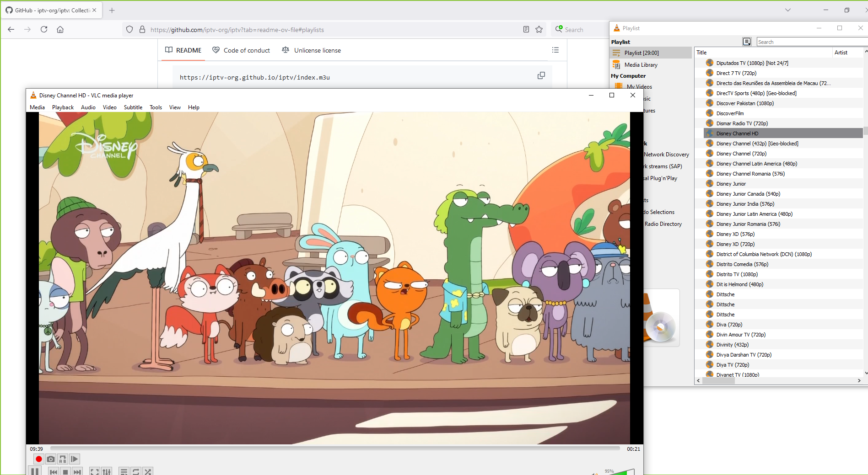Change the playlist view mode icon

pyautogui.click(x=747, y=42)
